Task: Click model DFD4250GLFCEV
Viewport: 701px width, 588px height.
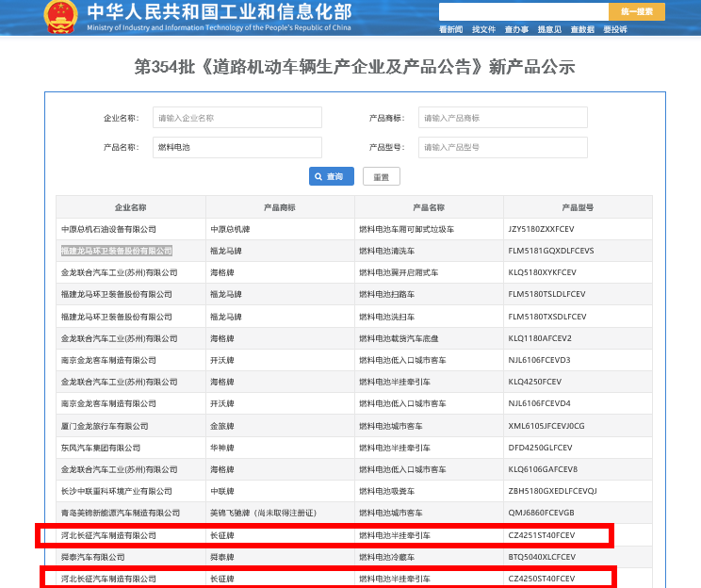Action: tap(540, 448)
